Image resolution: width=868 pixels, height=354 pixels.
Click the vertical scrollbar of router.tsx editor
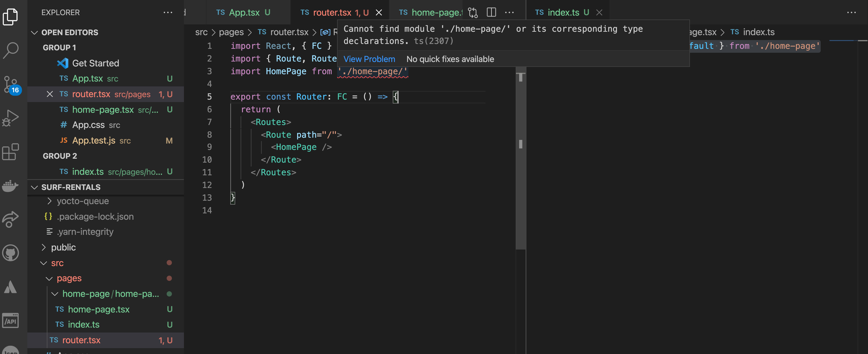521,158
